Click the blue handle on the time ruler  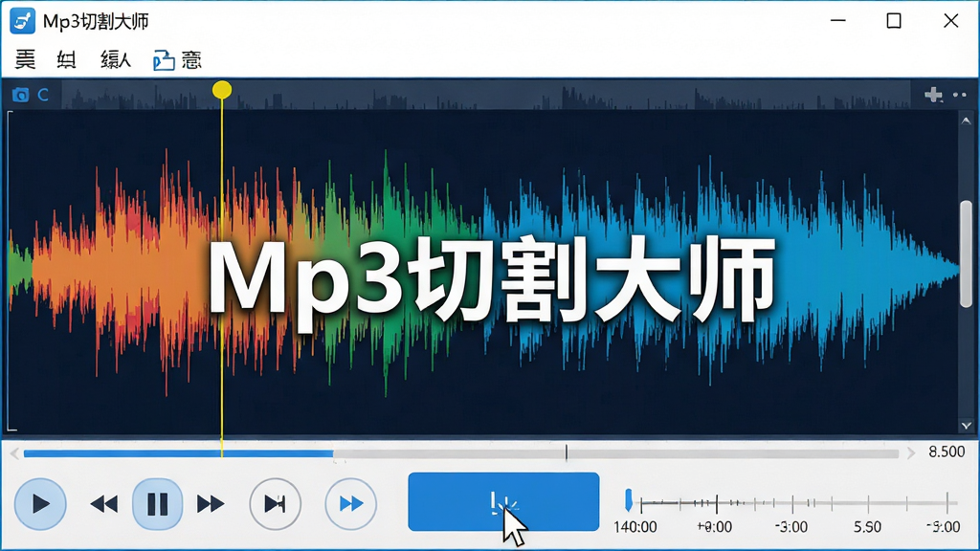[628, 500]
